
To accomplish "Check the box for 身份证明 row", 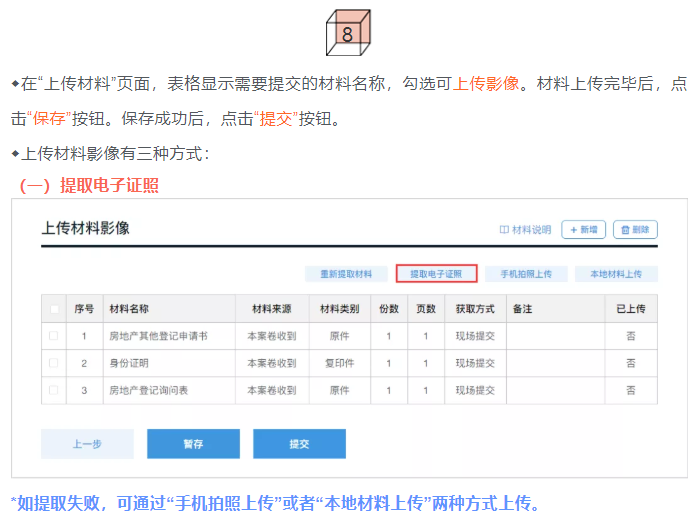I will [54, 363].
